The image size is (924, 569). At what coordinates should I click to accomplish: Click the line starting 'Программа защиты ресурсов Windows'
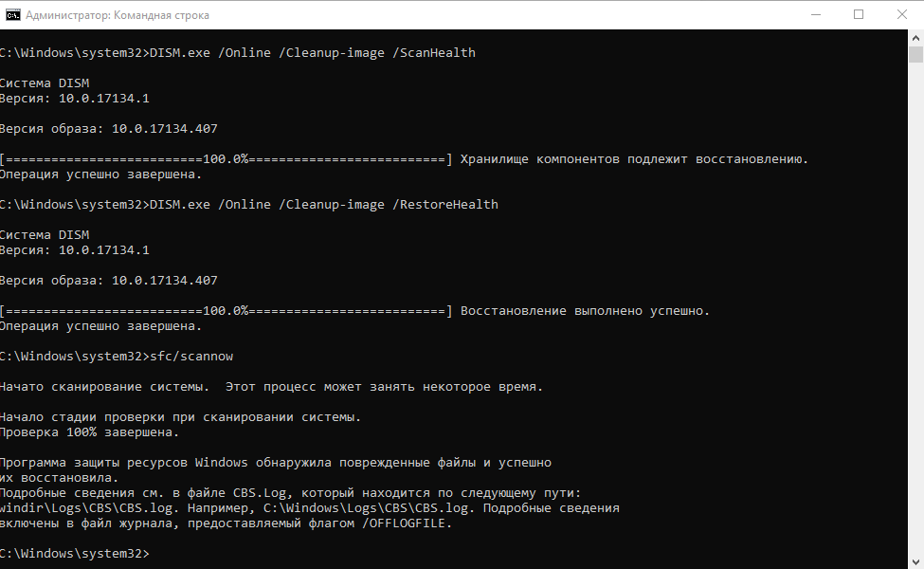[x=276, y=462]
